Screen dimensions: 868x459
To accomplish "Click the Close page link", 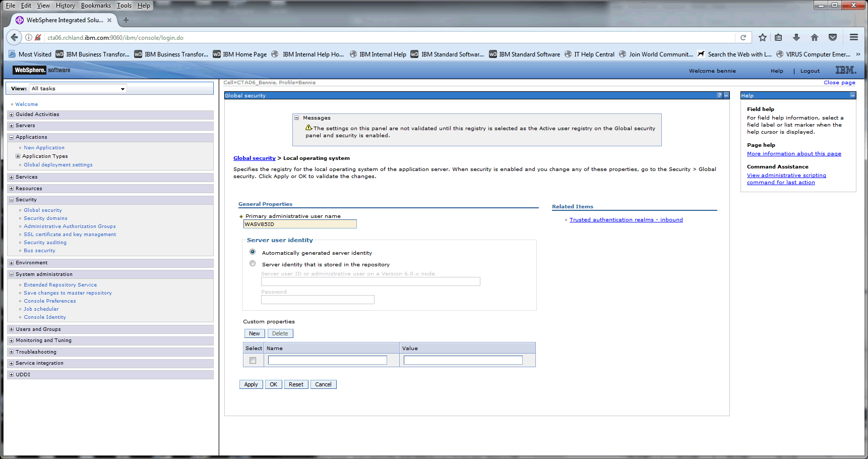I will 839,83.
